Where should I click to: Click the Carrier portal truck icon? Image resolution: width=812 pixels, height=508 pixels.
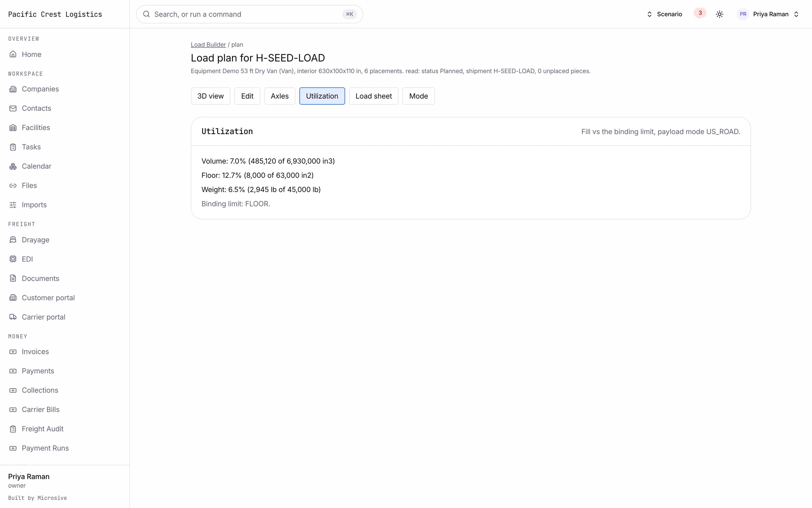[13, 317]
